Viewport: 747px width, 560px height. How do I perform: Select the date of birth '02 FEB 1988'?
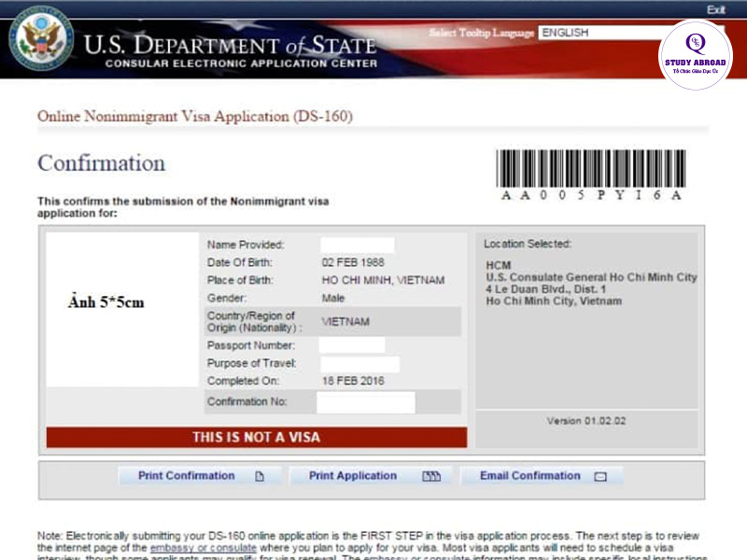coord(353,262)
